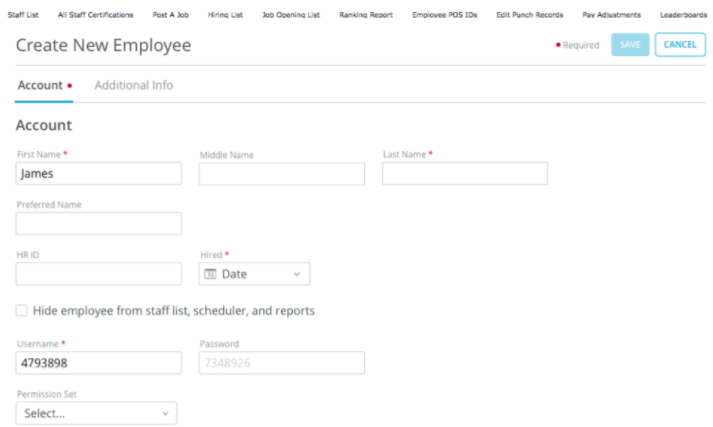Screen dimensions: 713x427
Task: Focus the Last Name input field
Action: tap(465, 174)
